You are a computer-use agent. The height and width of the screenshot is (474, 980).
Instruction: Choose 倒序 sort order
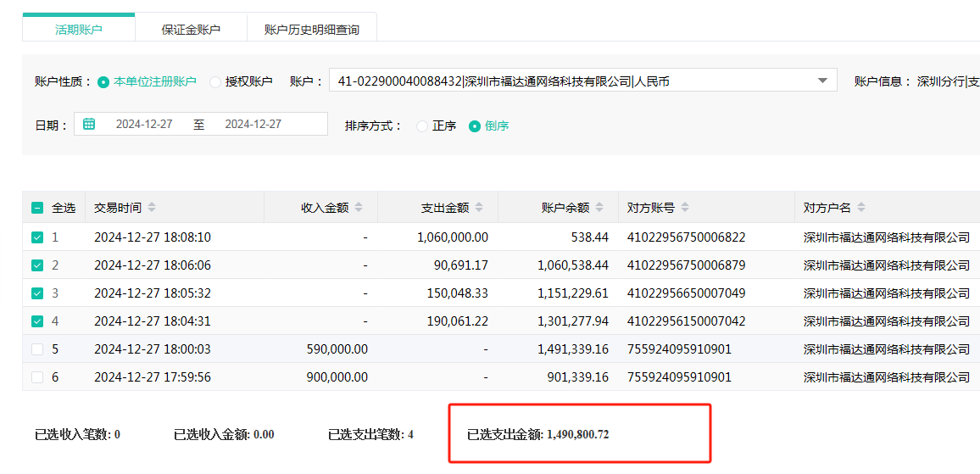tap(475, 125)
